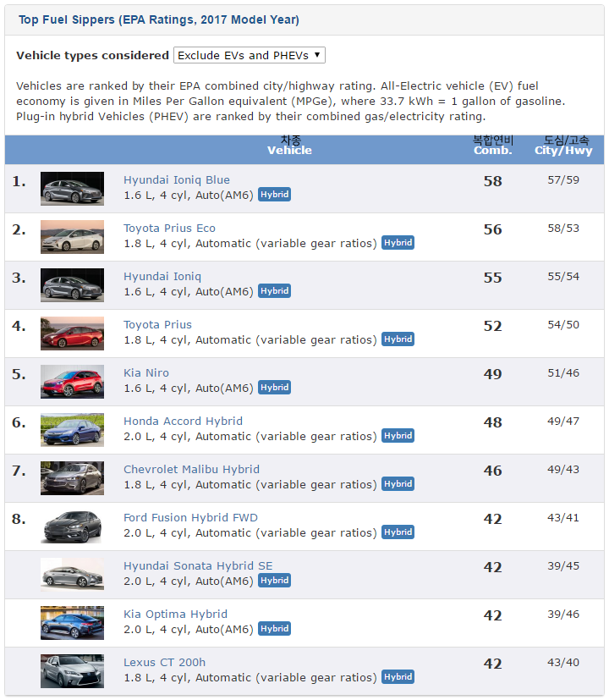Click the Hybrid badge in the rank 4 Toyota Prius row
Viewport: 609px width, 700px height.
click(398, 339)
